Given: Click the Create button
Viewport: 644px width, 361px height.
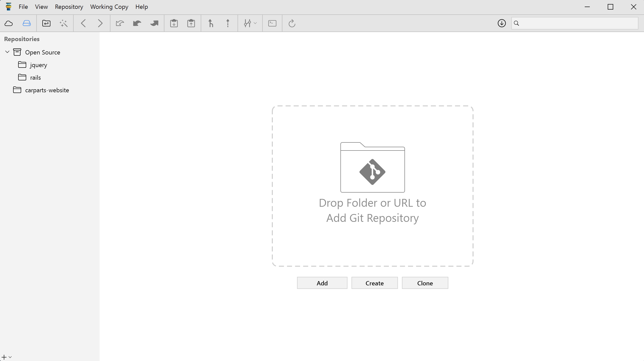Looking at the screenshot, I should (374, 283).
